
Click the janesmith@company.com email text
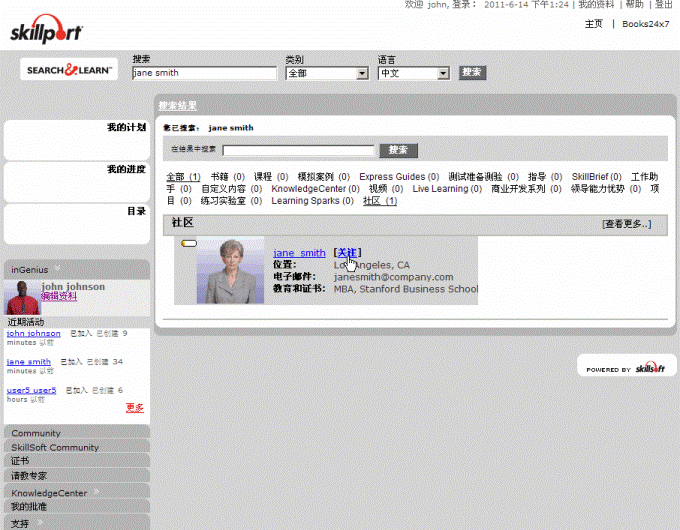393,277
